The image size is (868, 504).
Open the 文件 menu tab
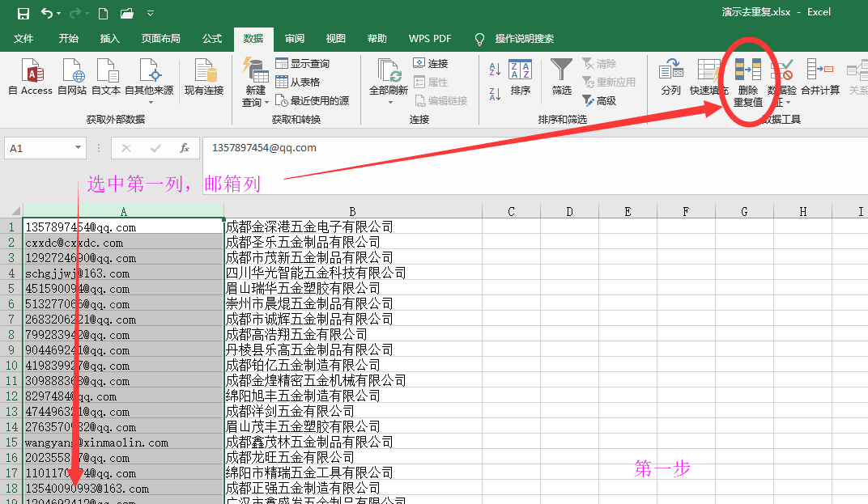[x=23, y=39]
